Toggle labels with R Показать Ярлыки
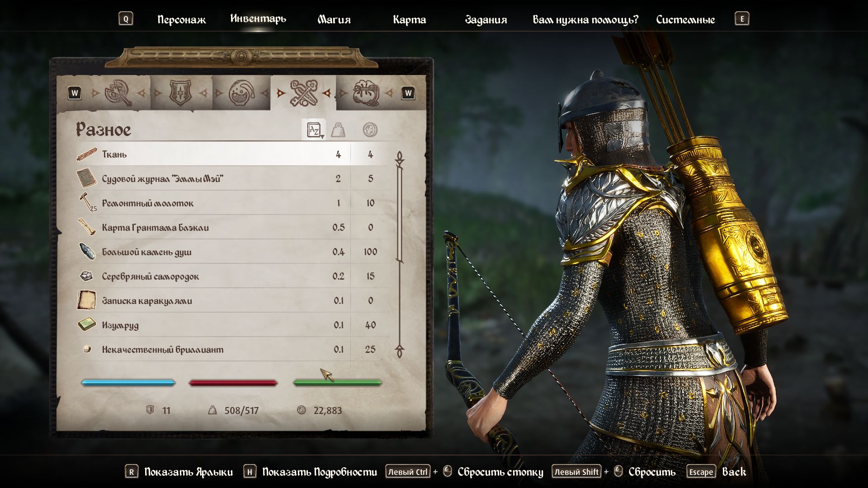 179,472
